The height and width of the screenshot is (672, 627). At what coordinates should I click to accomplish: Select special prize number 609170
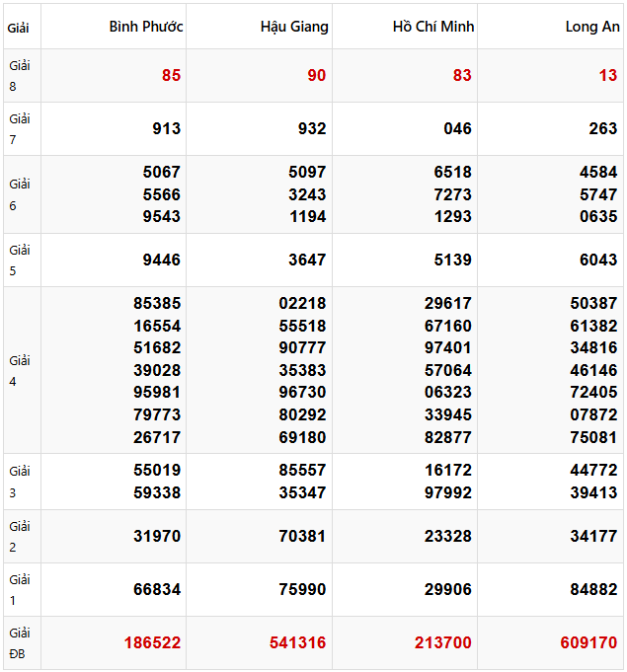[x=588, y=642]
